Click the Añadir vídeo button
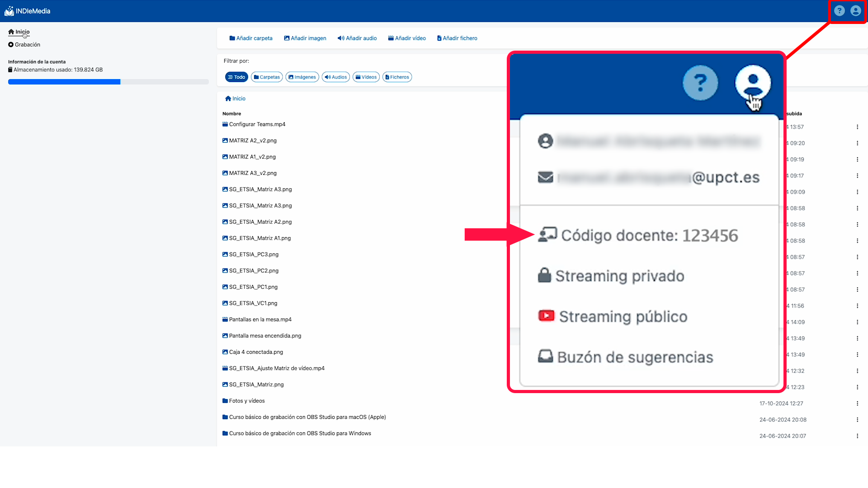 (407, 38)
